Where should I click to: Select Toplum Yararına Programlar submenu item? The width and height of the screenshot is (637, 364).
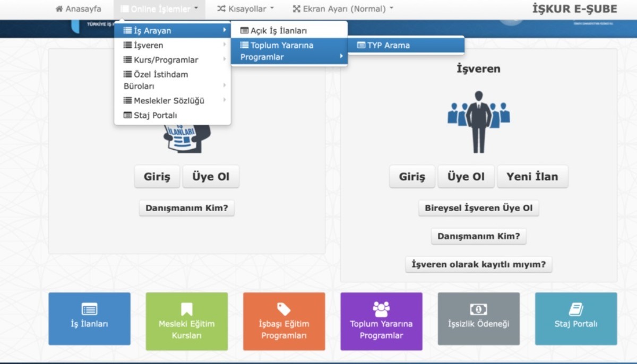tap(289, 51)
